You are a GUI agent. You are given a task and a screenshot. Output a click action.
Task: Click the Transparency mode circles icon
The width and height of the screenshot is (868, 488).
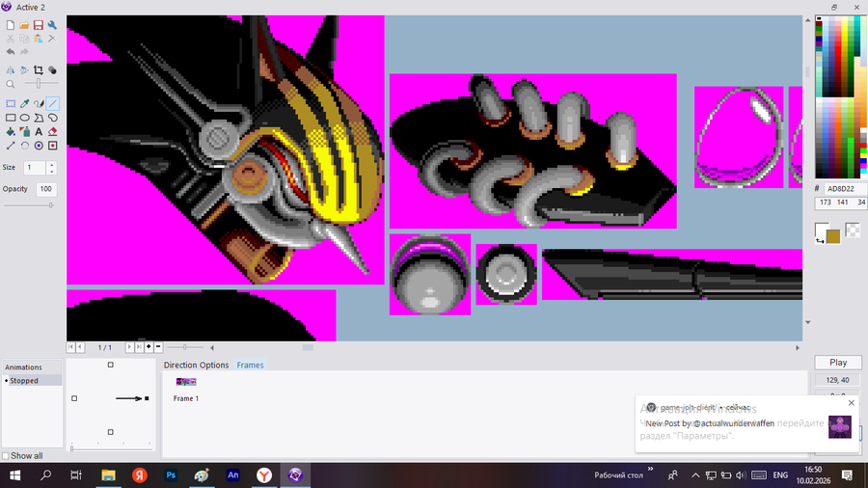(52, 70)
